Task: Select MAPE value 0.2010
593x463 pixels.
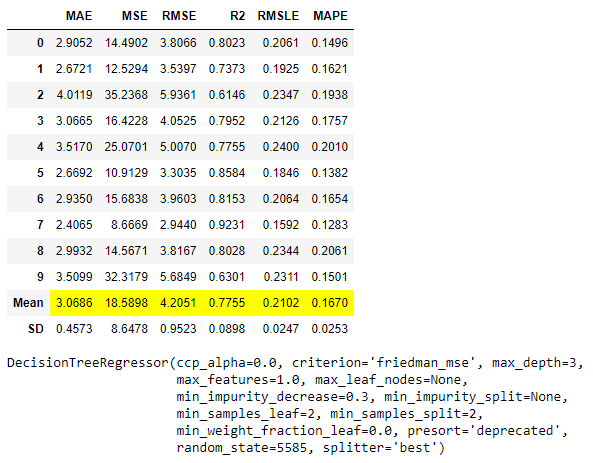Action: [329, 147]
